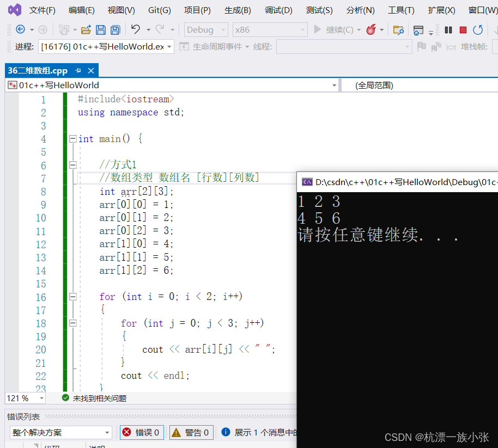Screen dimensions: 498x448
Task: Click the navigate forward arrow icon
Action: tap(42, 29)
